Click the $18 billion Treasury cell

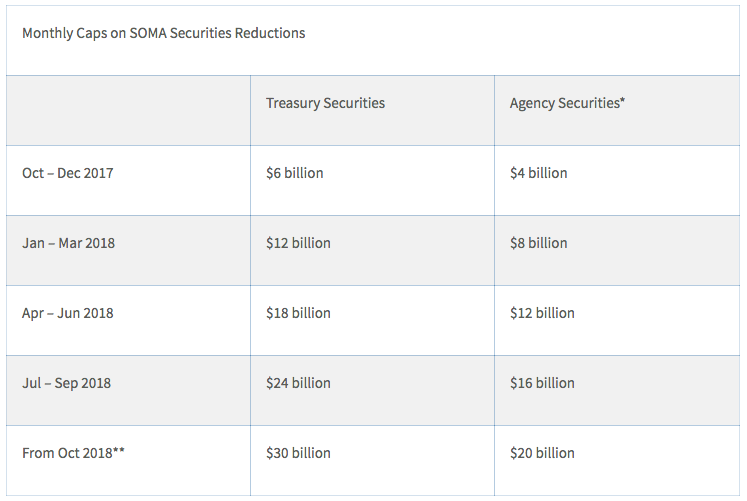tap(298, 313)
